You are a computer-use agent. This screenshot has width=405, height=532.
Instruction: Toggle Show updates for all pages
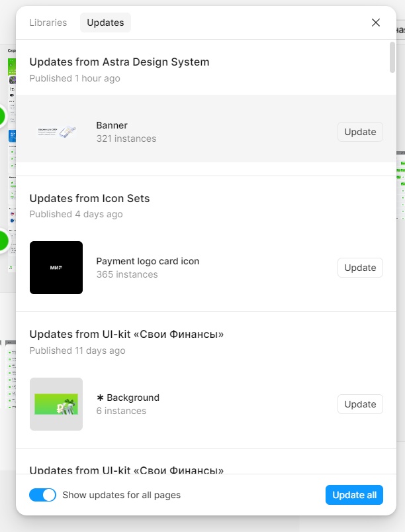click(x=43, y=495)
